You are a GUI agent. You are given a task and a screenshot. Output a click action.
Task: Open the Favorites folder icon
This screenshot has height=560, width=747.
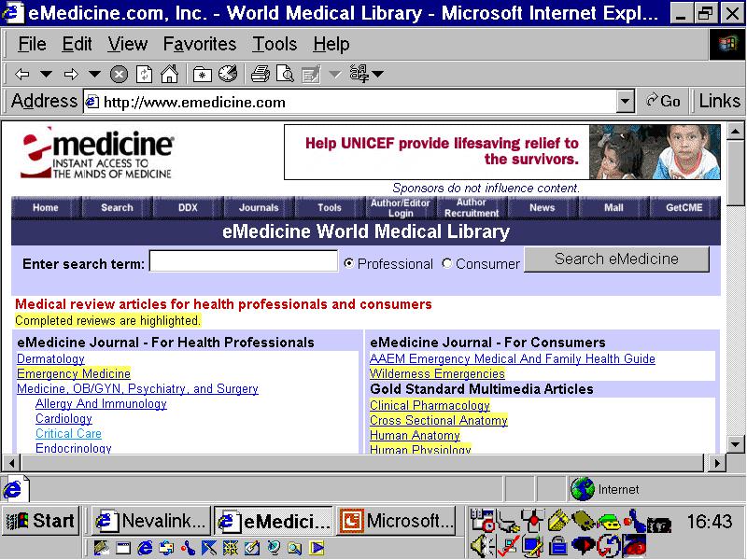coord(203,75)
